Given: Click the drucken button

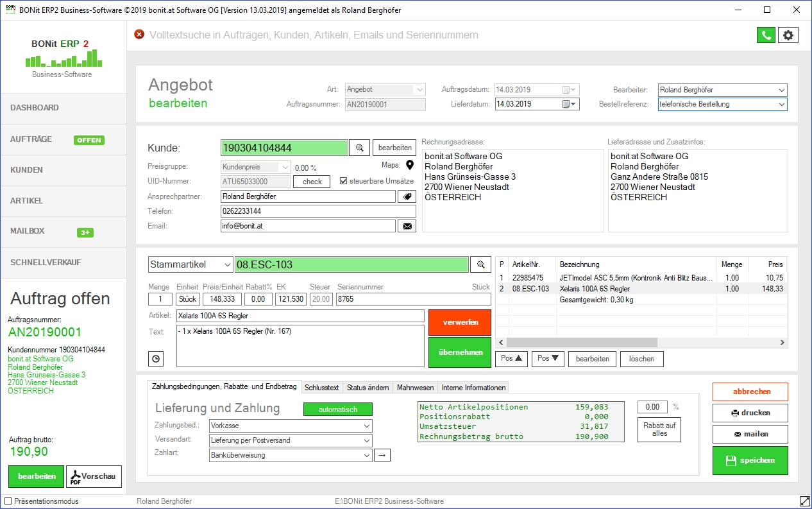Looking at the screenshot, I should pyautogui.click(x=750, y=413).
